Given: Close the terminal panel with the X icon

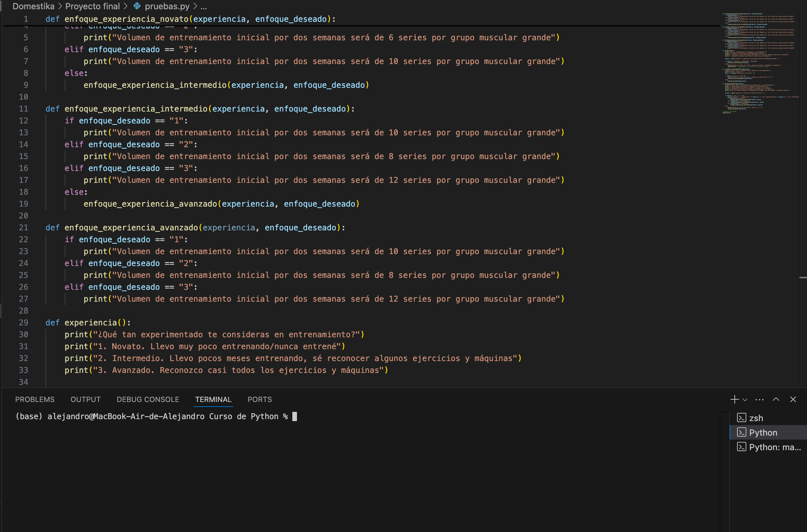Looking at the screenshot, I should click(x=793, y=399).
